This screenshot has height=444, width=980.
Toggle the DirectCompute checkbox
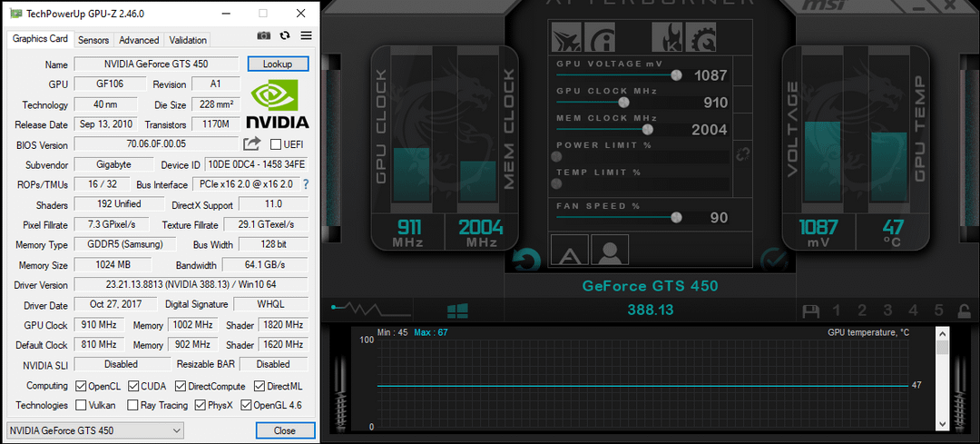point(181,386)
